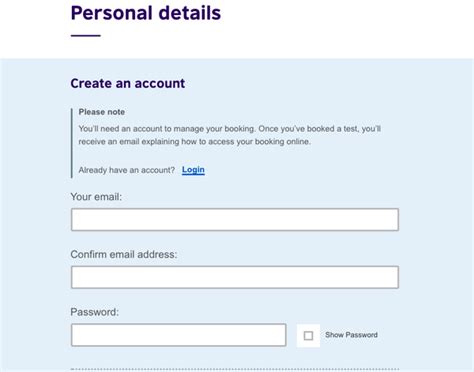Click the "Already have an account?" text
The image size is (474, 372).
pyautogui.click(x=127, y=170)
